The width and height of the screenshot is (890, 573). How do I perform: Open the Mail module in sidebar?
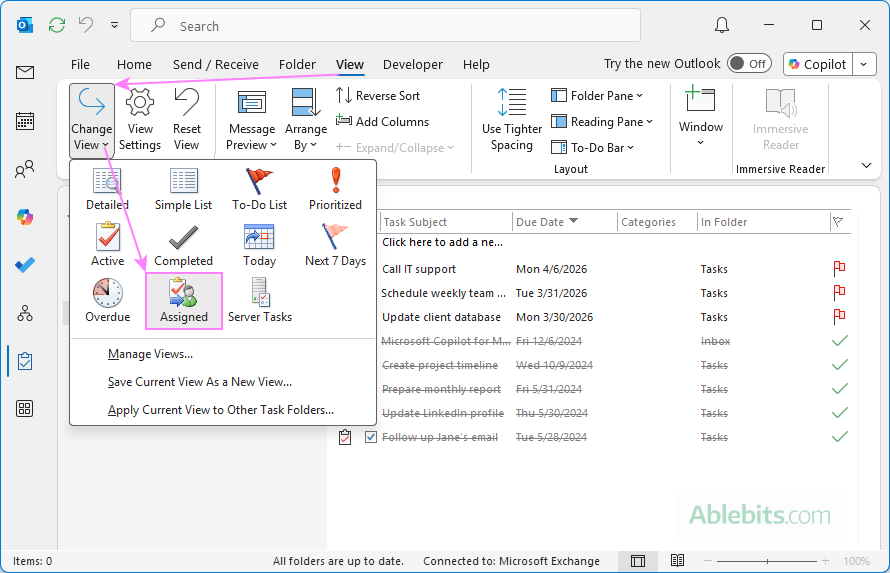click(x=25, y=73)
